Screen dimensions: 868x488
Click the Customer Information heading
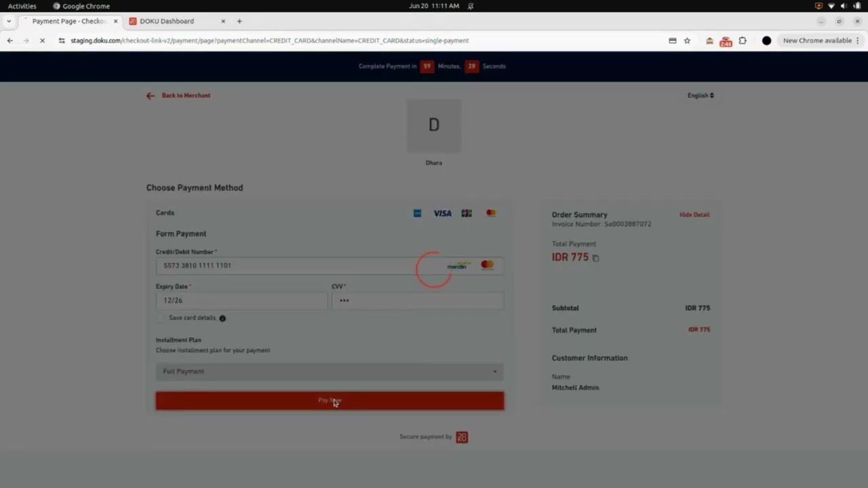pos(590,358)
